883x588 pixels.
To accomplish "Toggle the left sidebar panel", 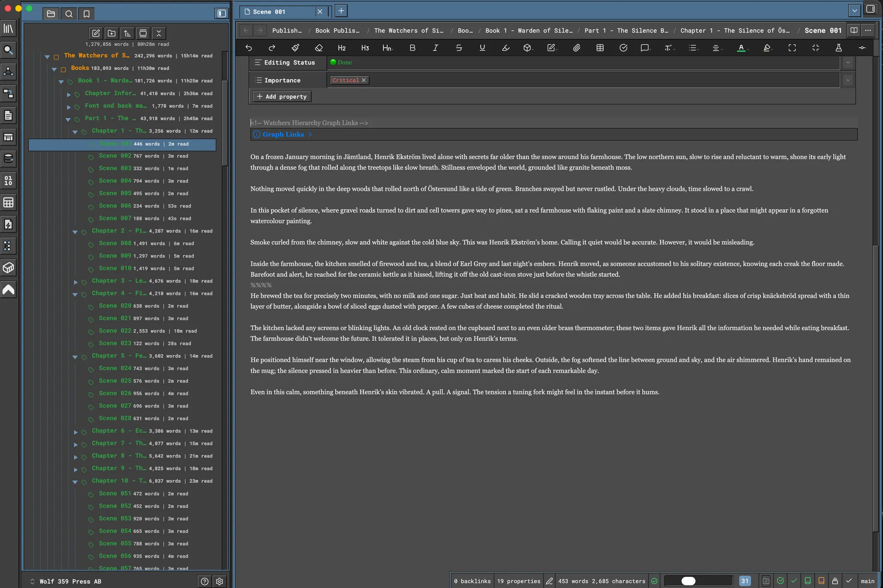I will click(x=222, y=13).
